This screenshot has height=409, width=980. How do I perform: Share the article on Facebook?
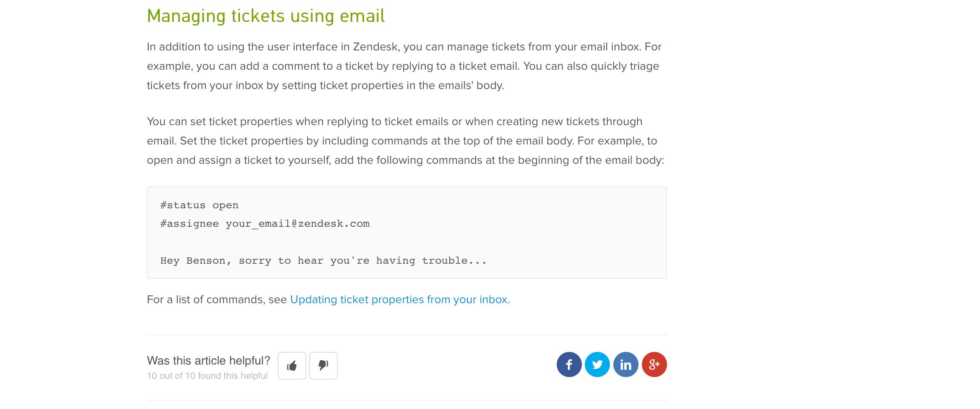point(569,364)
